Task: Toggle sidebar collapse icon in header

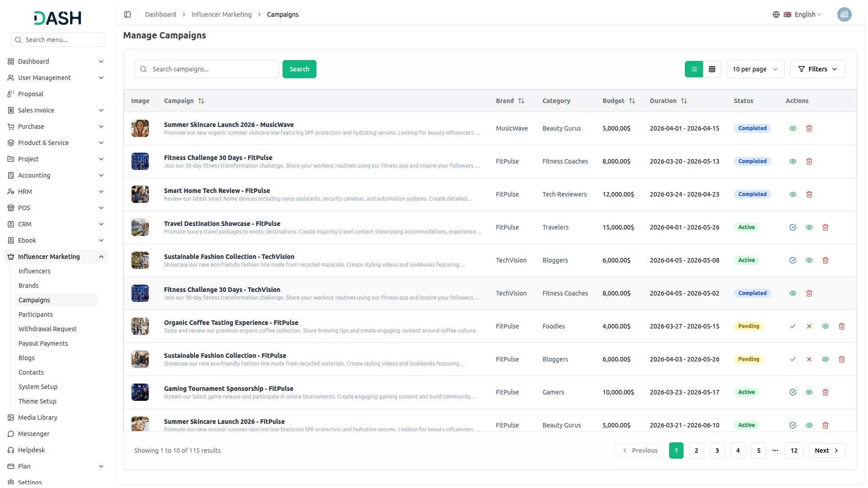Action: [127, 14]
